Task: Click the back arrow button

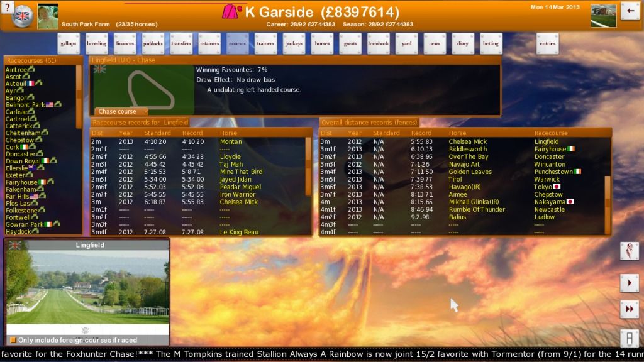Action: (630, 11)
